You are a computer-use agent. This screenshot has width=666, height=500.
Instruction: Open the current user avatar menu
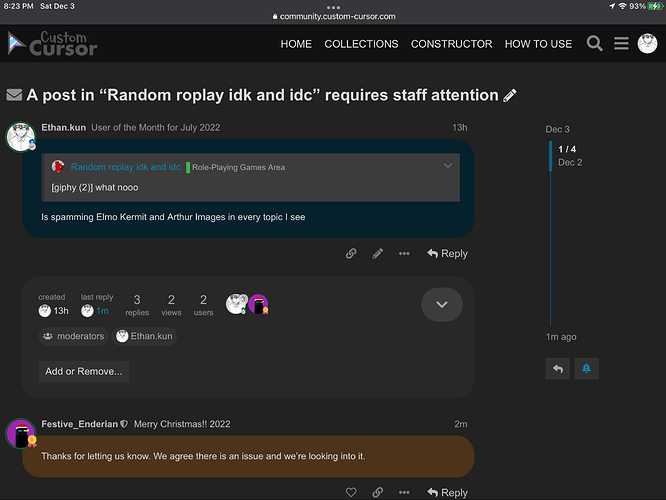647,44
